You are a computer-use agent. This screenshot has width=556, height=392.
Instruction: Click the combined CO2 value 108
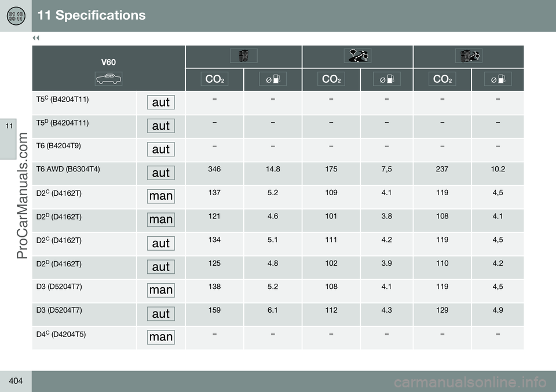[442, 216]
